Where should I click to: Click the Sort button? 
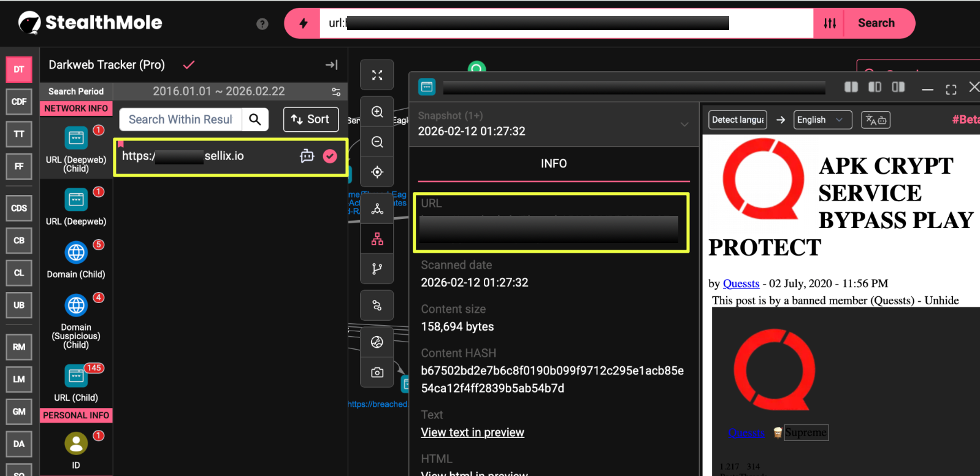click(x=310, y=120)
